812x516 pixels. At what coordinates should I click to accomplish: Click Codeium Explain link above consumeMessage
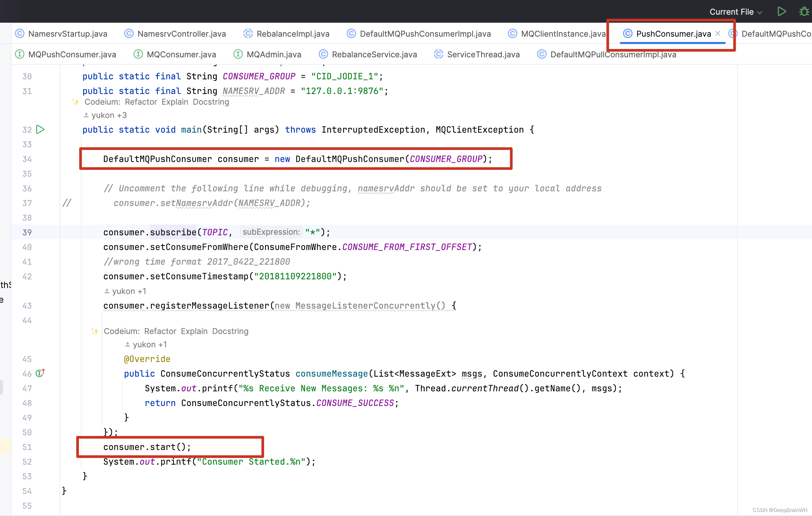pyautogui.click(x=194, y=331)
